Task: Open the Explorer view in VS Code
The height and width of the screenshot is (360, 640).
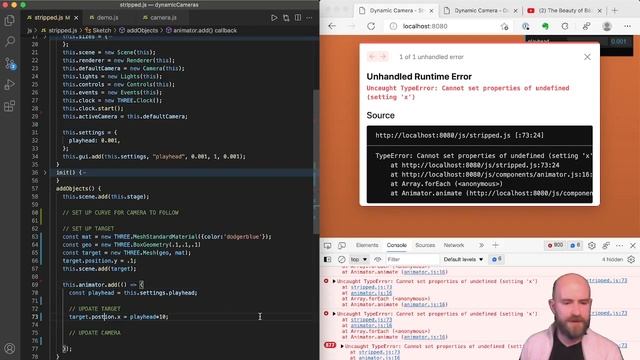Action: tap(9, 20)
